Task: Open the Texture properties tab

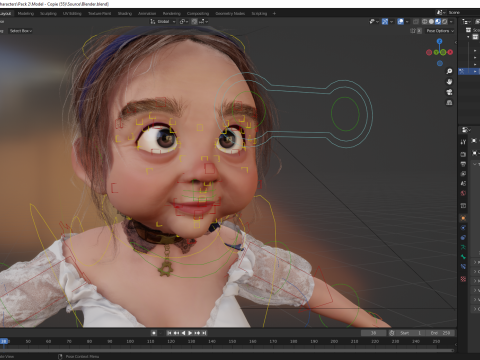Action: pos(463,279)
